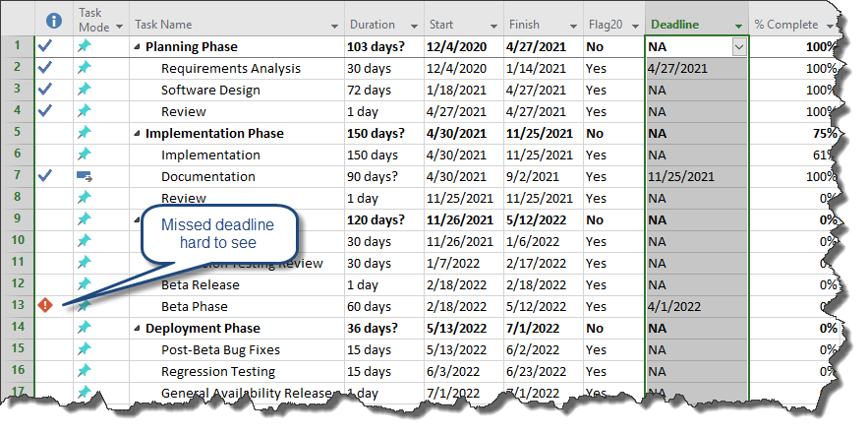Select row header 1
Image resolution: width=868 pixels, height=434 pixels.
[17, 46]
